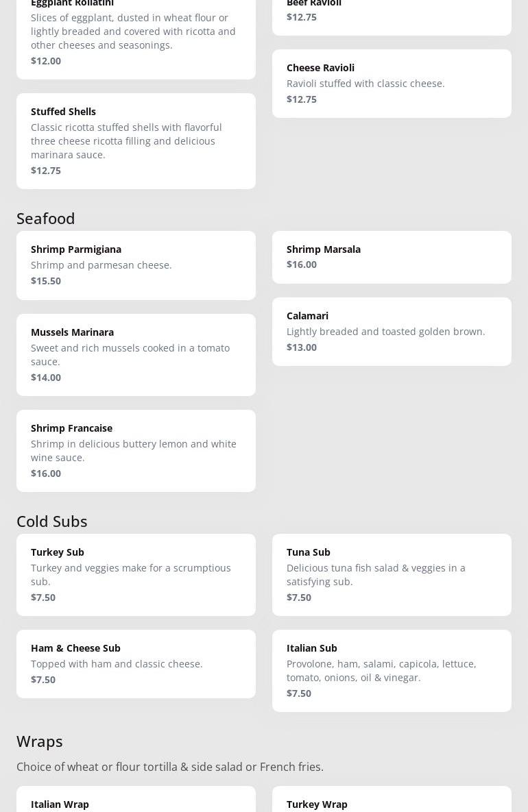The width and height of the screenshot is (528, 812).
Task: Open the Shrimp Francaise dish details
Action: coord(136,450)
